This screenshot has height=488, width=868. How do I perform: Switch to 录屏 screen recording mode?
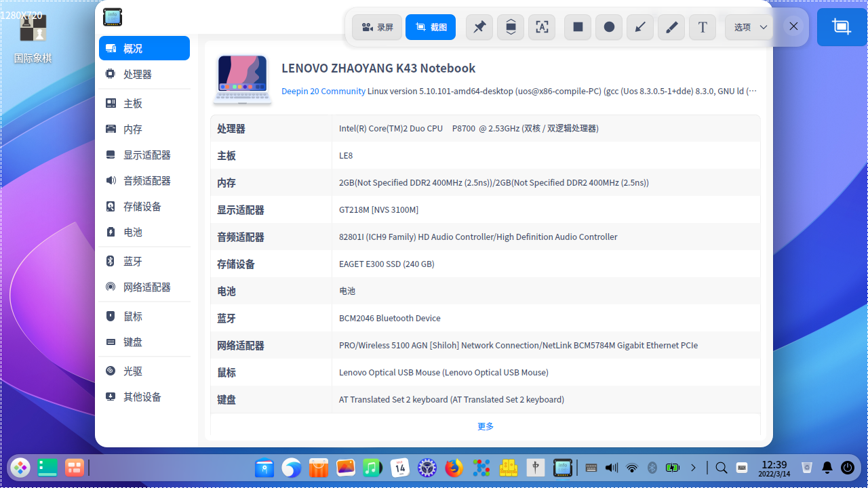point(377,26)
